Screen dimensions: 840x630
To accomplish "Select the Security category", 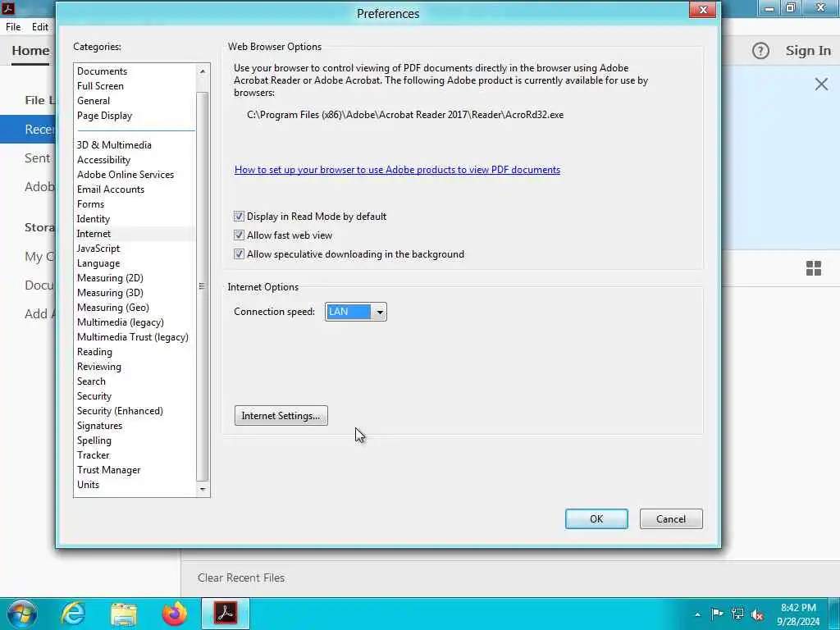I will (94, 396).
